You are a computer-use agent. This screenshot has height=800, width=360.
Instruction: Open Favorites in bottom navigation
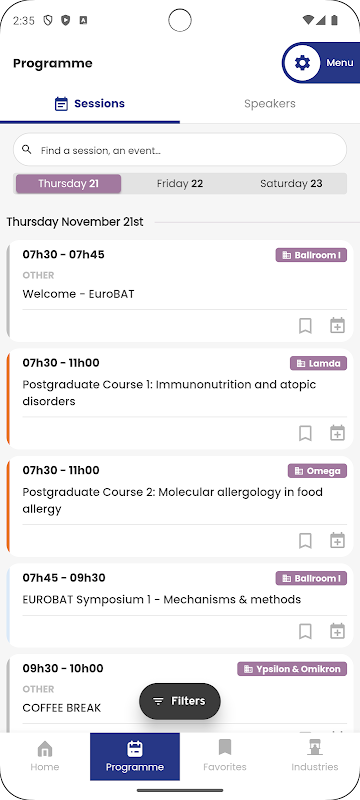pos(225,757)
